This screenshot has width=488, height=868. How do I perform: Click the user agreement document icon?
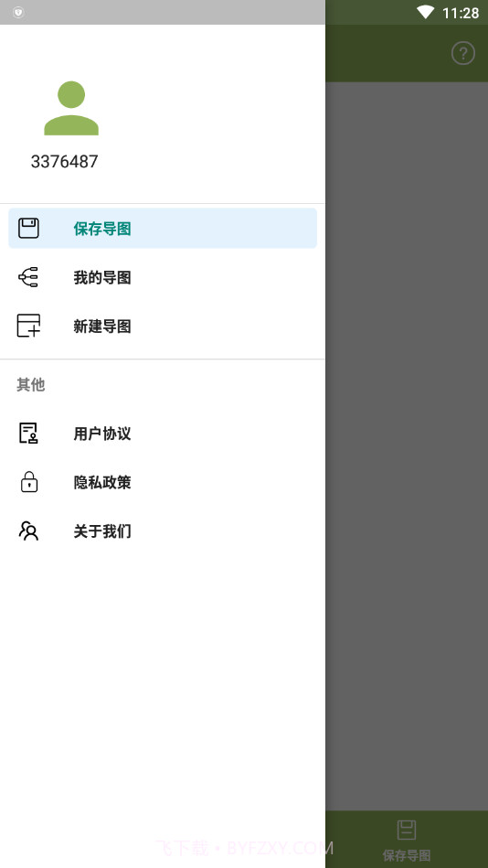pyautogui.click(x=28, y=433)
